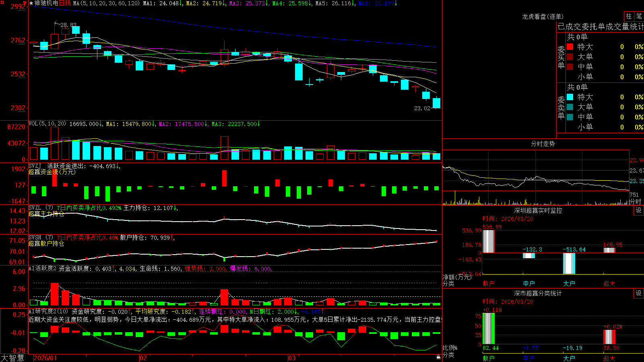Click the 中户 -132.3 bar in the 实时监控 panel

point(528,255)
